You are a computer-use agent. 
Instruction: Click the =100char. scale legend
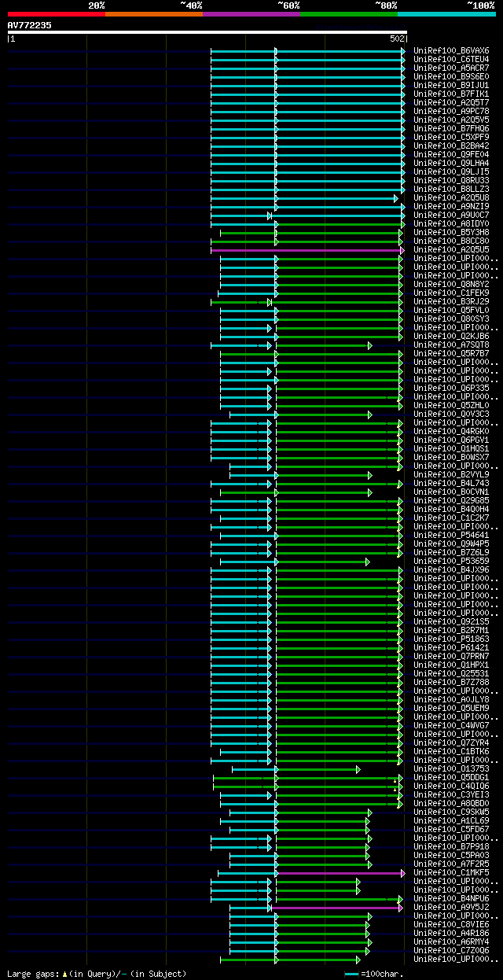click(x=374, y=974)
